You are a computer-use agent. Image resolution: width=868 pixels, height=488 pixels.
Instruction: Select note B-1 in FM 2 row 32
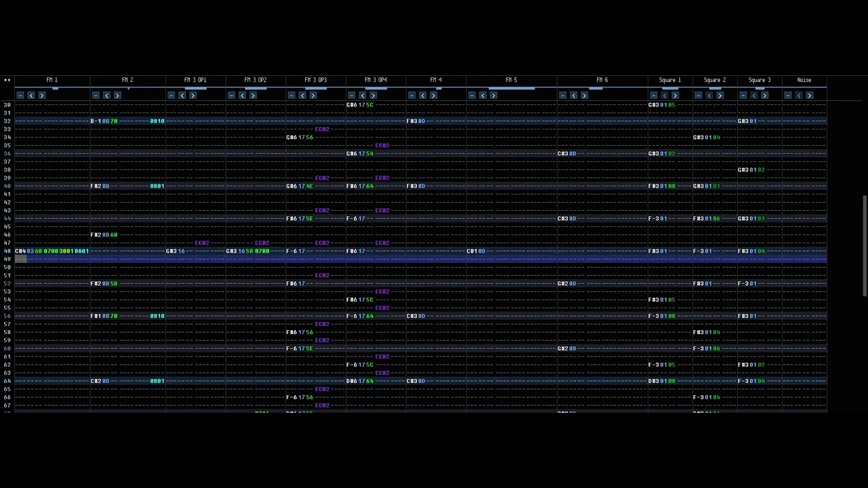[x=96, y=121]
